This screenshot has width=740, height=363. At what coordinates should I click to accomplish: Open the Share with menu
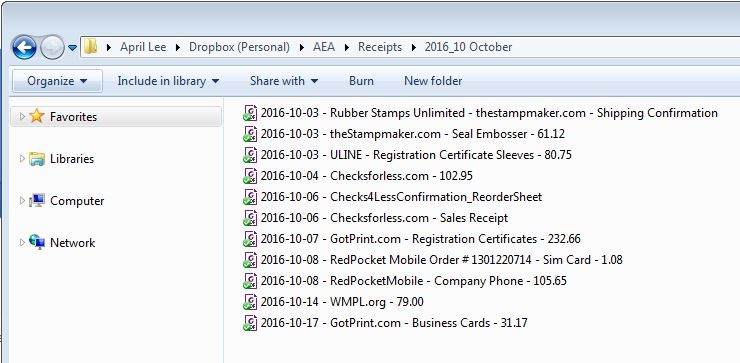point(284,81)
